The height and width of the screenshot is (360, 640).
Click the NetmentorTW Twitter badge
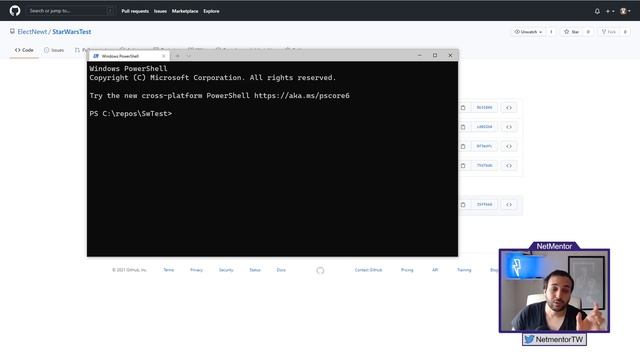click(x=554, y=339)
